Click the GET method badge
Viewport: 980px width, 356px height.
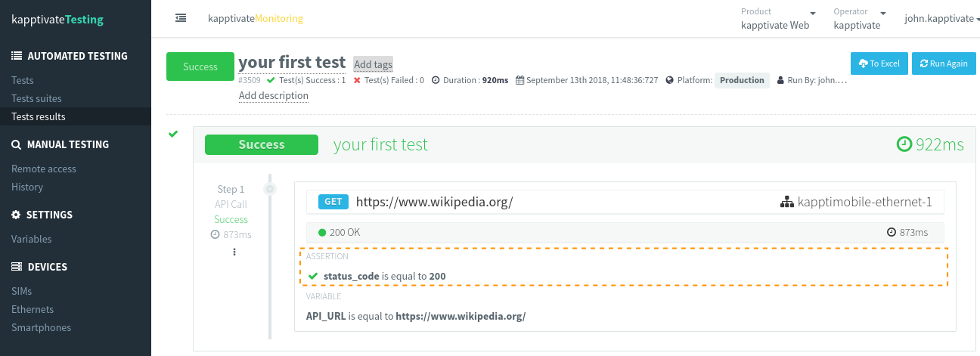coord(333,202)
